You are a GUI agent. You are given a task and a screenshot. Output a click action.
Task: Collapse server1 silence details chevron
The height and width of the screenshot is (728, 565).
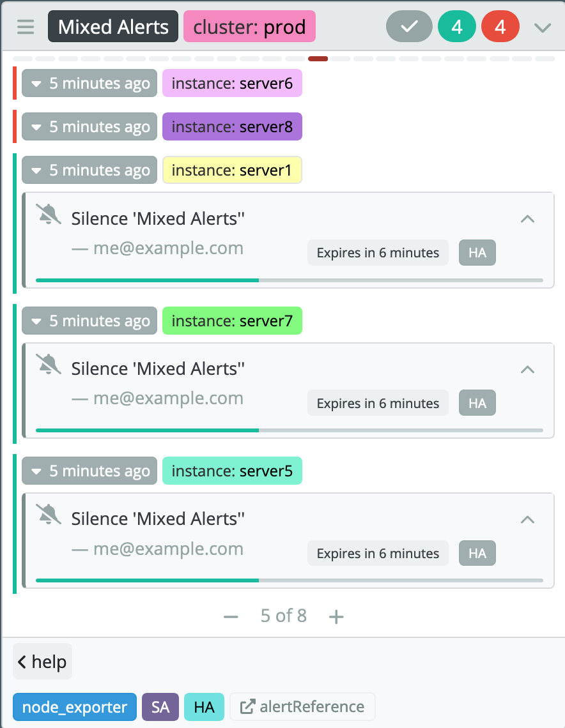(x=527, y=218)
